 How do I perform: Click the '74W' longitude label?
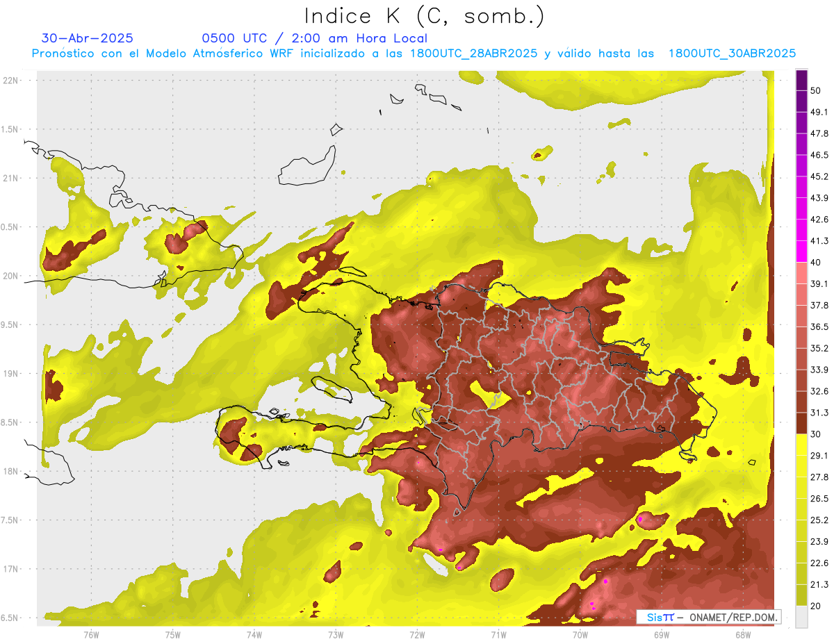point(254,635)
